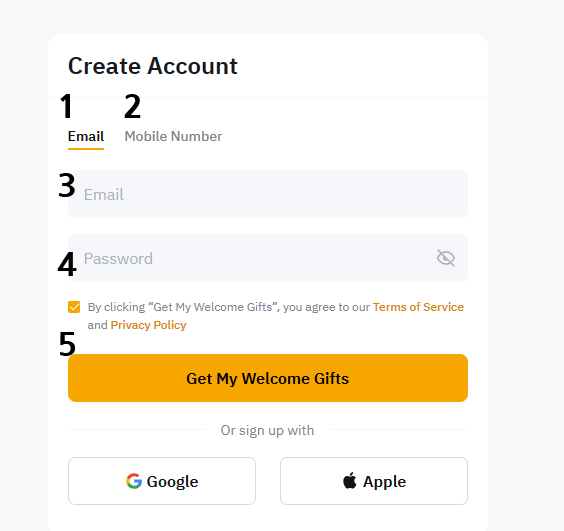Click the colorful Google G logo
564x531 pixels.
pyautogui.click(x=134, y=481)
